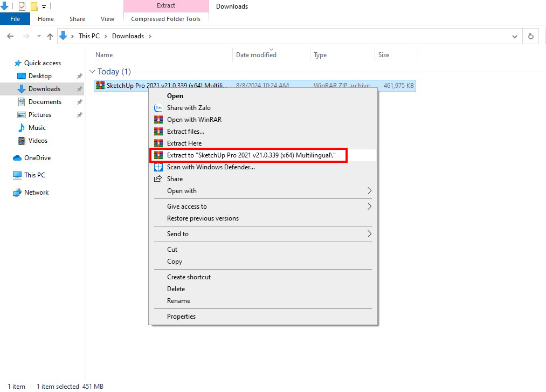Open the File ribbon tab
The width and height of the screenshot is (546, 392).
coord(15,19)
